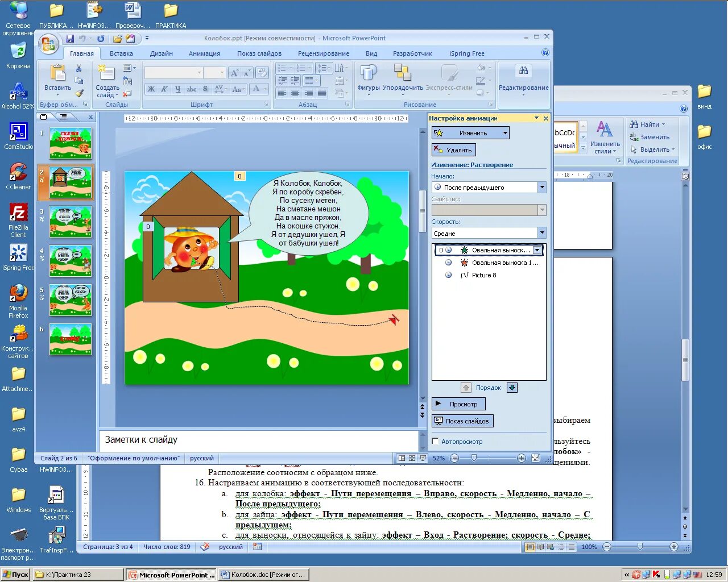
Task: Open dropdown arrow of first Овальная выноска item
Action: (537, 250)
